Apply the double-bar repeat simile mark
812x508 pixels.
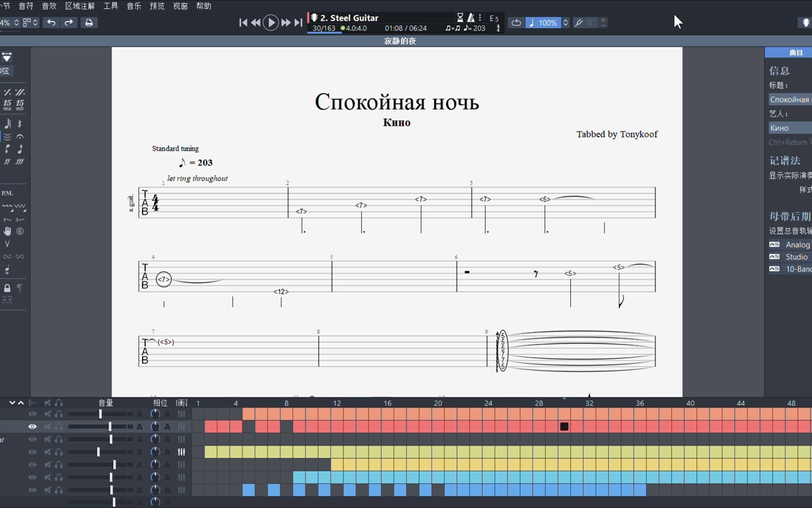pyautogui.click(x=20, y=92)
